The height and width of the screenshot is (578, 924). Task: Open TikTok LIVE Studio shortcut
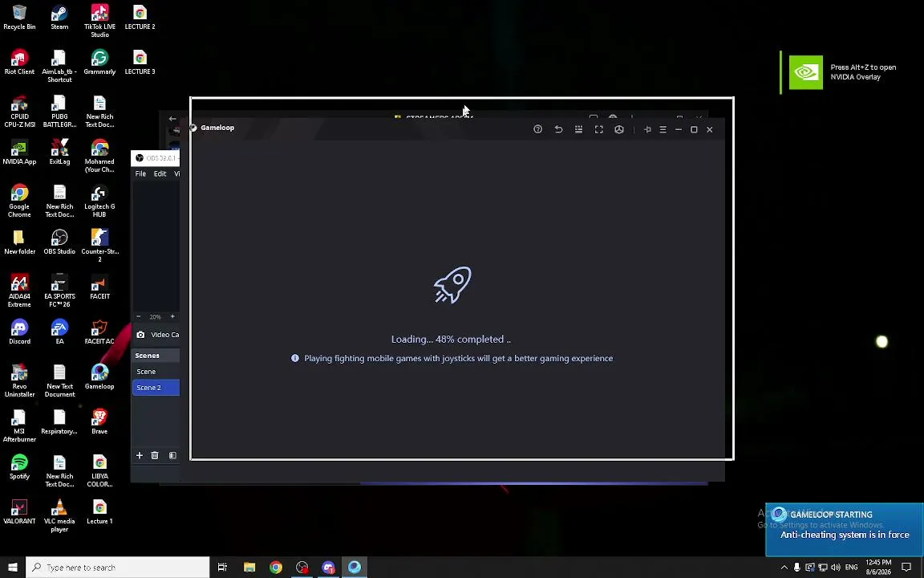(x=99, y=21)
